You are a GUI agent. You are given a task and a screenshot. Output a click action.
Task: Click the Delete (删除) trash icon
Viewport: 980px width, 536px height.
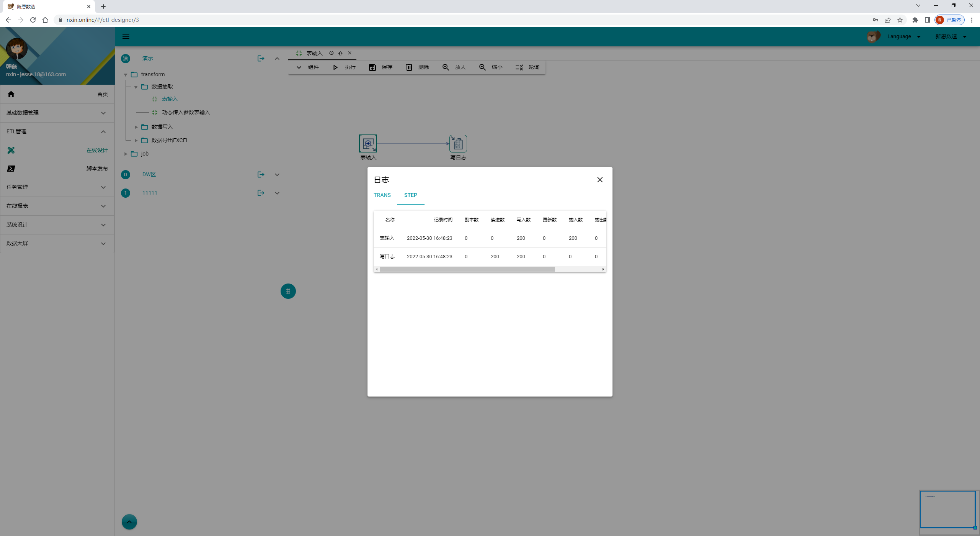point(409,67)
